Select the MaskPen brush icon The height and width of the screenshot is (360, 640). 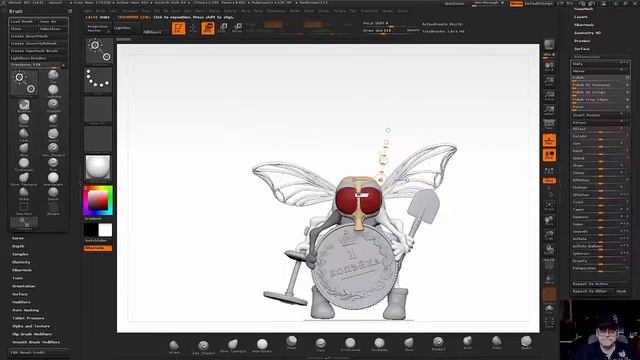pyautogui.click(x=24, y=105)
